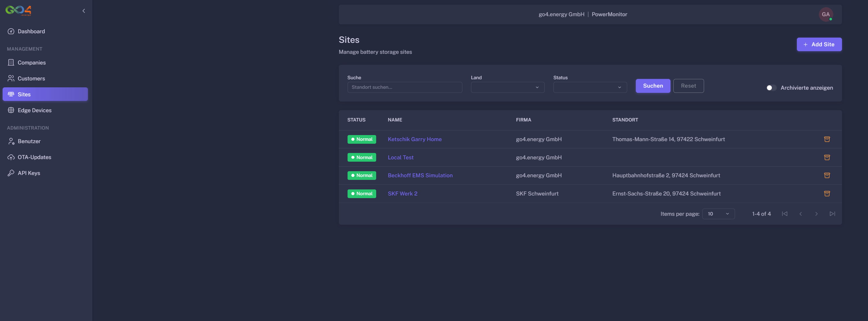Click the green status dot on Beckhoff EMS Simulation row
This screenshot has width=868, height=321.
coord(353,175)
